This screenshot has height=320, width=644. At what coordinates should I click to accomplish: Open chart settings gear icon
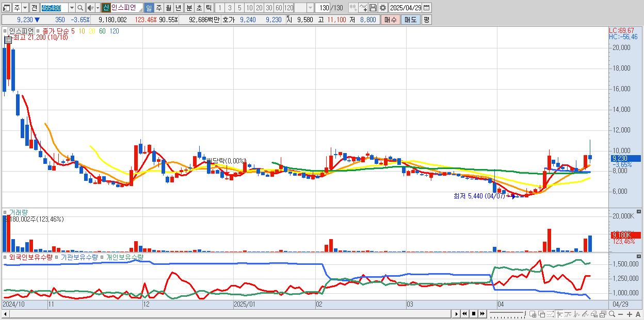coord(382,8)
